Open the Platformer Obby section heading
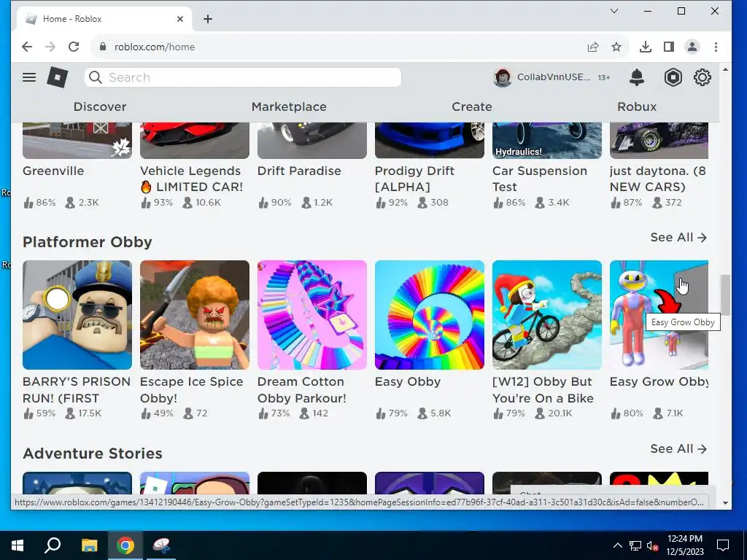The height and width of the screenshot is (560, 747). point(88,242)
